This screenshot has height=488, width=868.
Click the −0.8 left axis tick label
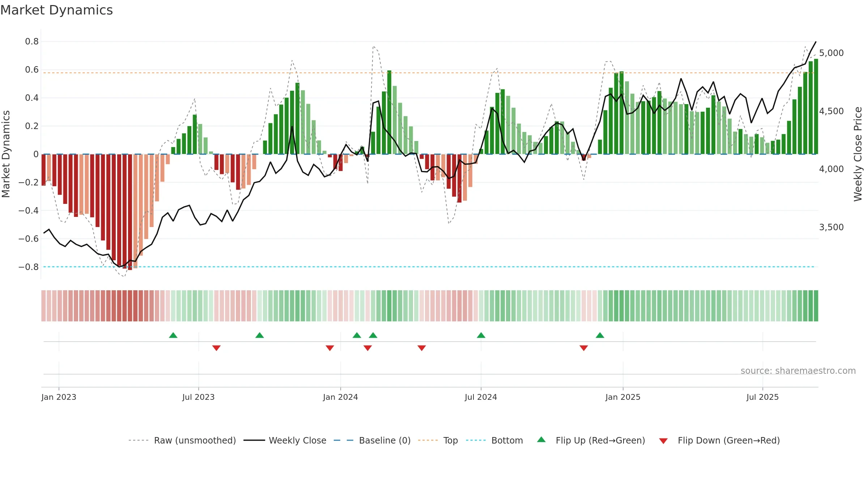pyautogui.click(x=29, y=267)
